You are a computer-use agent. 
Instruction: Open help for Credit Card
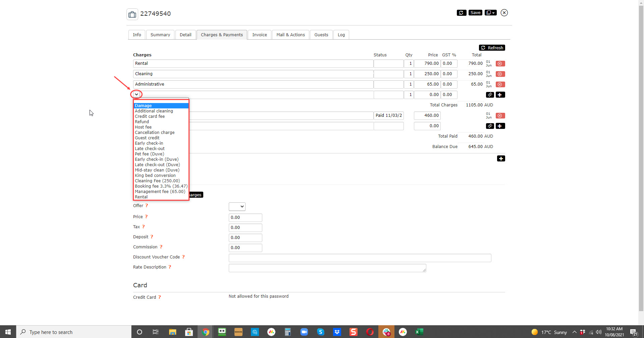[x=160, y=297]
